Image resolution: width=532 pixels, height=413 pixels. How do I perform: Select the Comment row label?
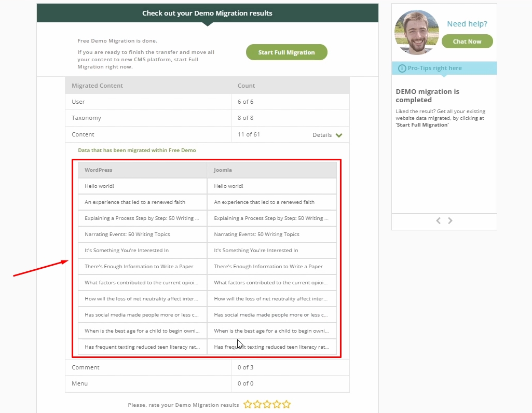pyautogui.click(x=86, y=367)
